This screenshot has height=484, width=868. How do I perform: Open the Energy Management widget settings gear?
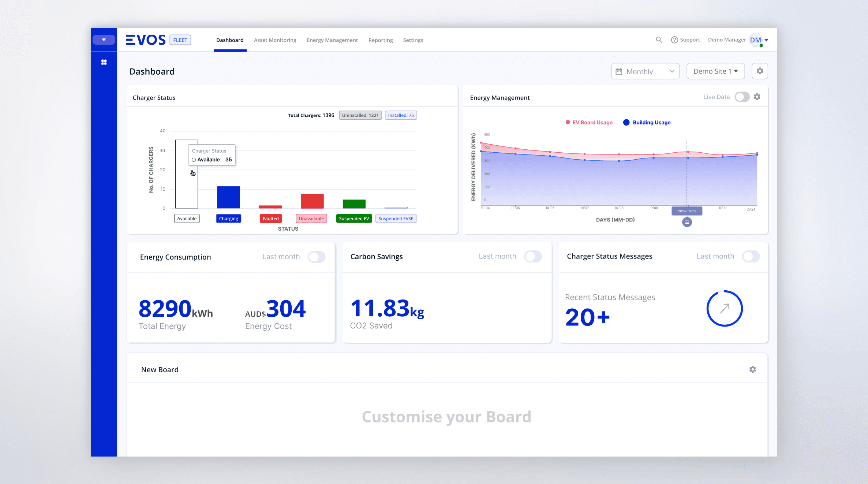757,97
